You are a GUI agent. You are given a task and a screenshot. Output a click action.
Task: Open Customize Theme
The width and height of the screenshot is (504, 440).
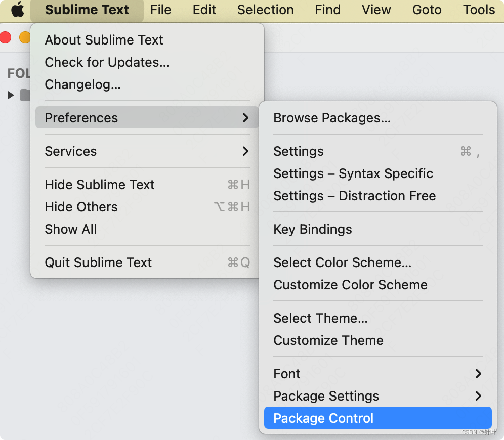[x=328, y=340]
